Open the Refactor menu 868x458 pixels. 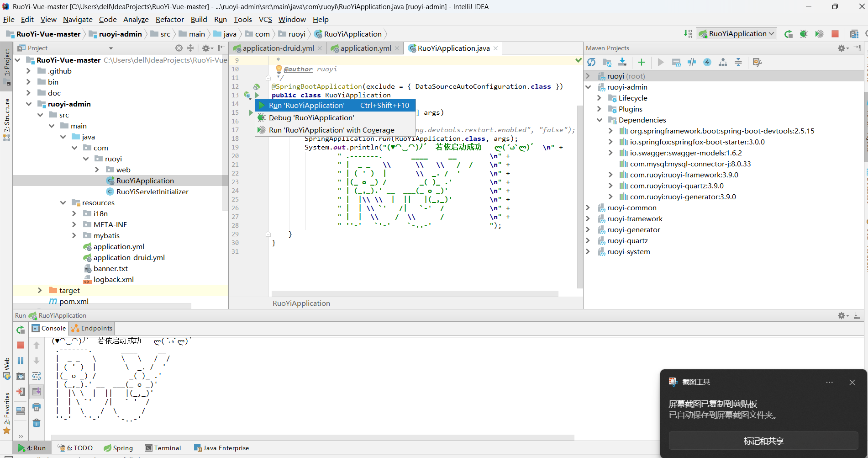click(x=169, y=19)
